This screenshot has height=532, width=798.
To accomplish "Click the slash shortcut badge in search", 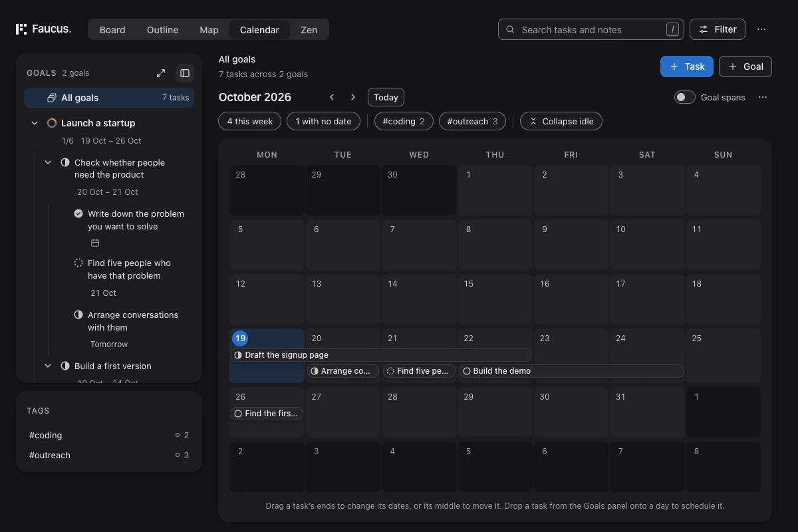I will pos(673,29).
